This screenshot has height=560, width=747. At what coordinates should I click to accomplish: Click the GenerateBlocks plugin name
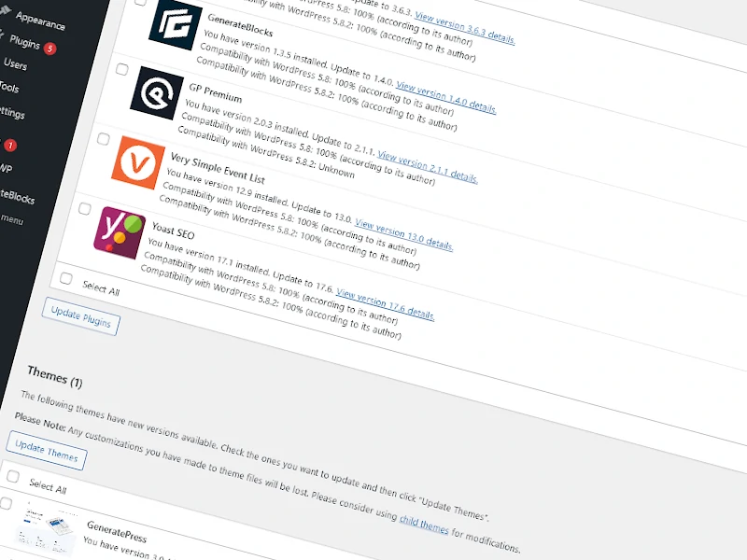tap(240, 25)
